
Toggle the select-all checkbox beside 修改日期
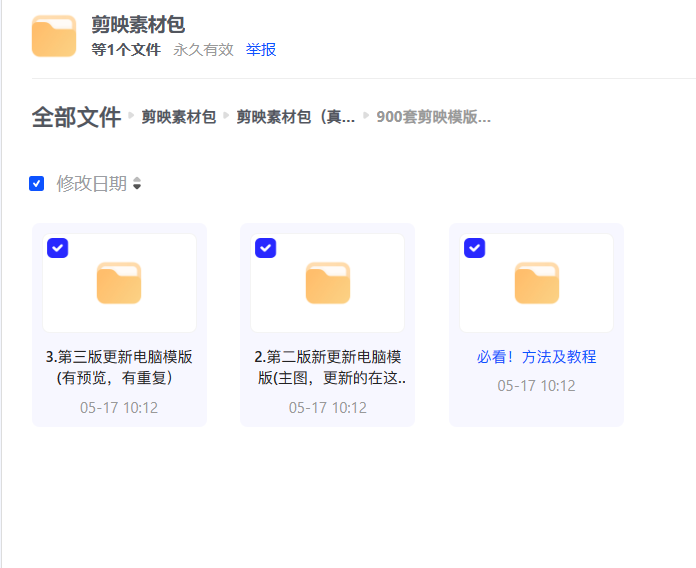click(x=37, y=183)
